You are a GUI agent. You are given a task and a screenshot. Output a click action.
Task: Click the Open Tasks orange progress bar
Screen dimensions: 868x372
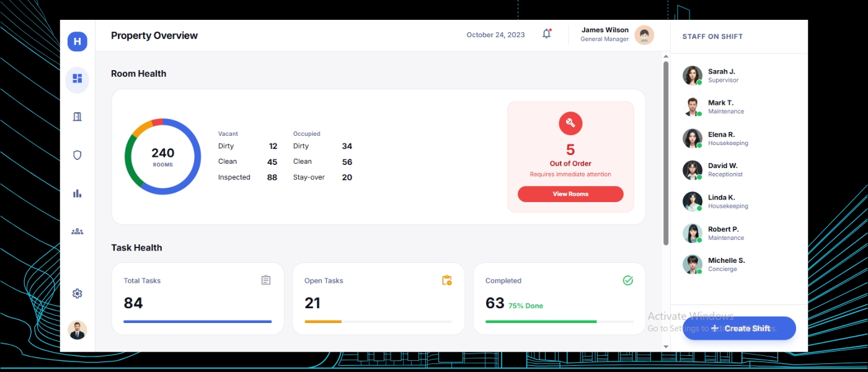pos(323,322)
